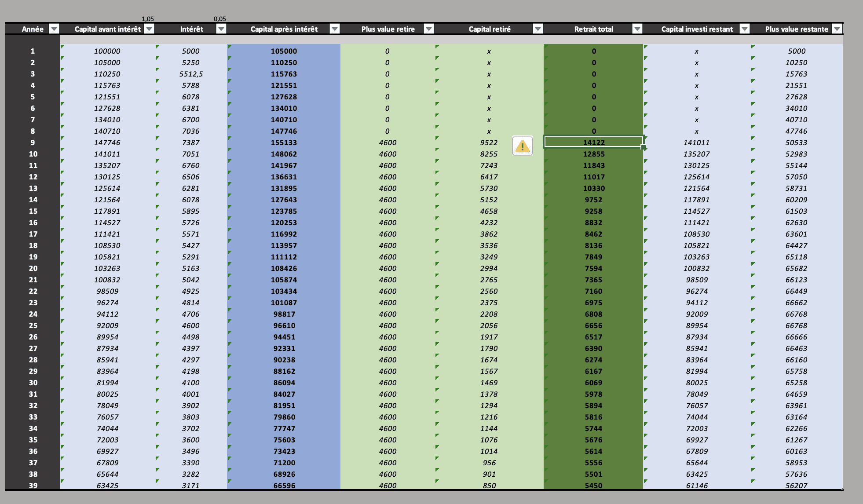Click cell 155133 in Capital après intérêt

(x=284, y=142)
